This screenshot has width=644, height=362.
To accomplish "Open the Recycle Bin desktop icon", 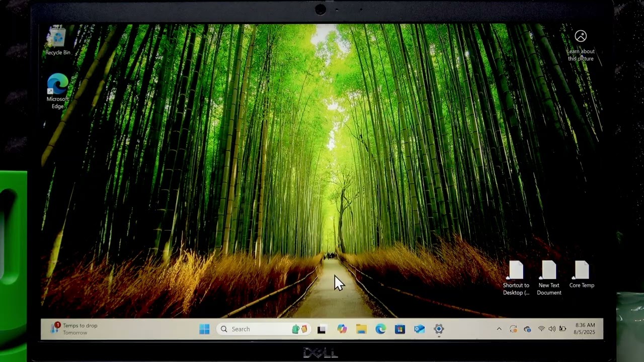I will [x=58, y=41].
